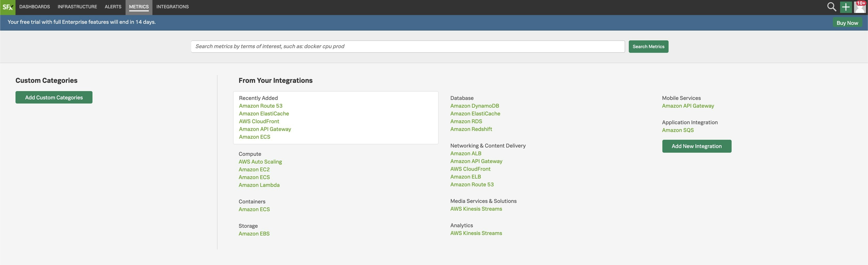This screenshot has height=265, width=868.
Task: Open Amazon ECS under Compute
Action: tap(254, 177)
